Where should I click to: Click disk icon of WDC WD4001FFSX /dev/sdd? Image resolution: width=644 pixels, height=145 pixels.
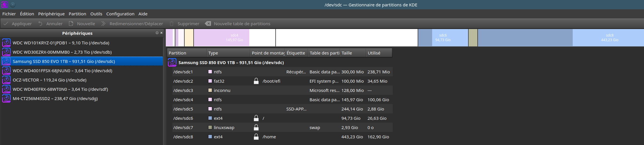[6, 70]
